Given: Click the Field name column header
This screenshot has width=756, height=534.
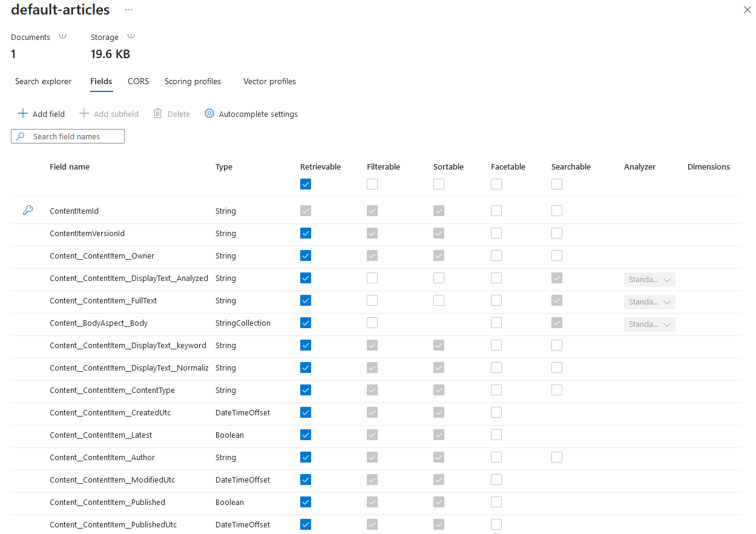Looking at the screenshot, I should tap(70, 166).
